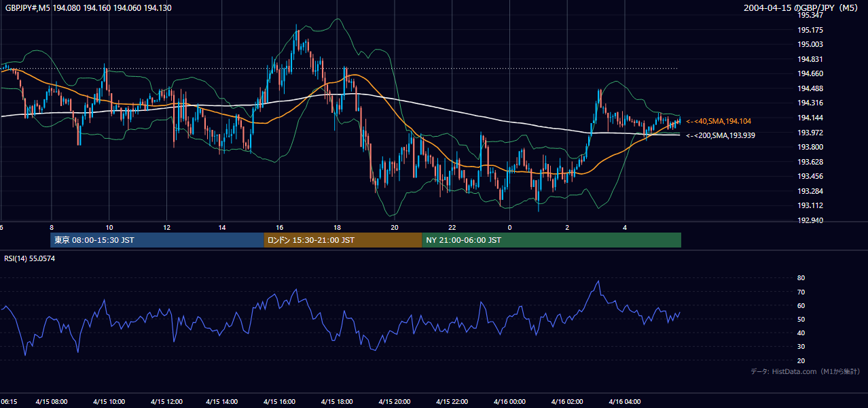Click the 4/16 04:00 date label
This screenshot has width=868, height=408.
623,402
